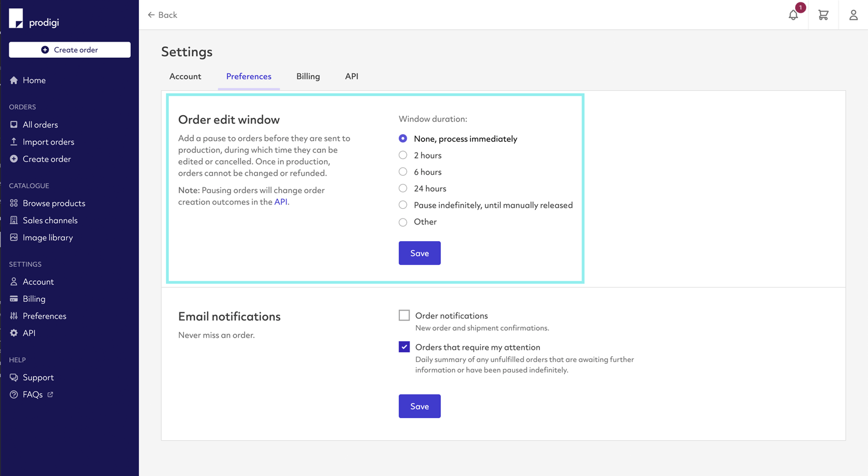Uncheck Orders that require my attention
The height and width of the screenshot is (476, 868).
(x=404, y=347)
